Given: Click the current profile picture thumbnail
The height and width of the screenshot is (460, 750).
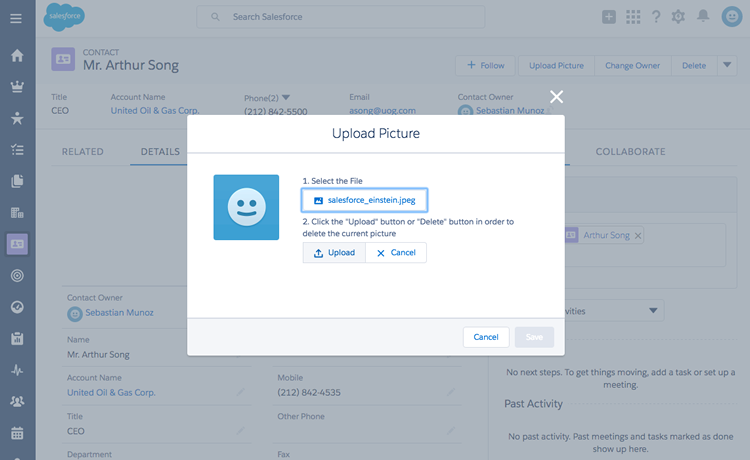Looking at the screenshot, I should point(246,207).
